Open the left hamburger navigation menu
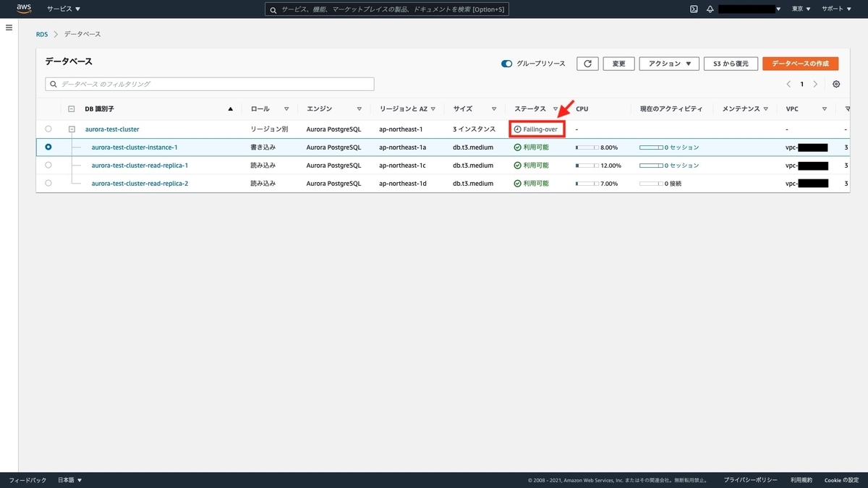Image resolution: width=868 pixels, height=488 pixels. [9, 27]
